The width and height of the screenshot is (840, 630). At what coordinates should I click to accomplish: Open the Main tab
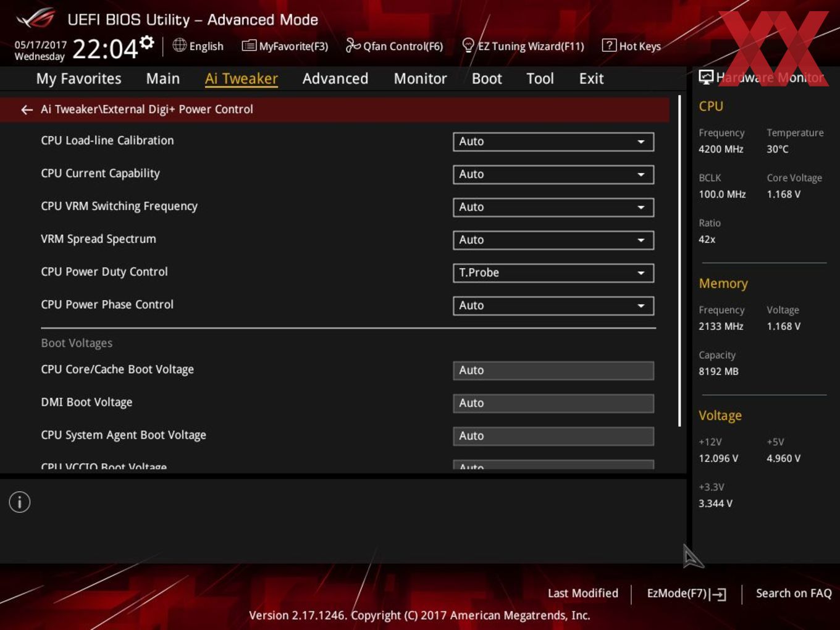point(163,78)
